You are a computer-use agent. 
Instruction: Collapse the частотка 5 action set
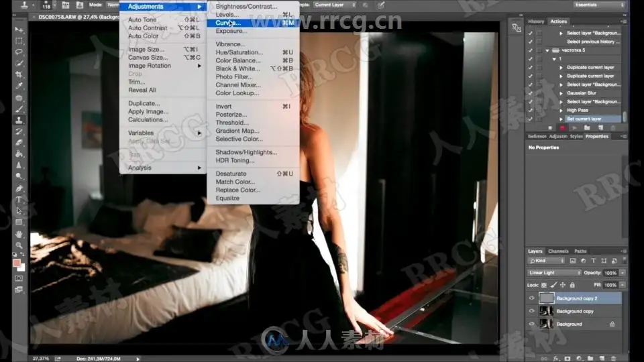click(x=547, y=50)
